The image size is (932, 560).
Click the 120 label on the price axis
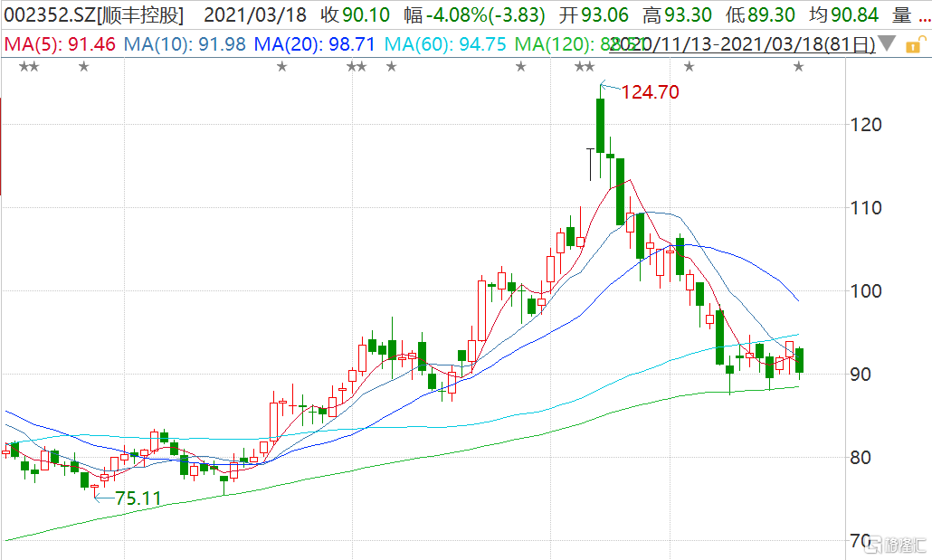pyautogui.click(x=865, y=125)
